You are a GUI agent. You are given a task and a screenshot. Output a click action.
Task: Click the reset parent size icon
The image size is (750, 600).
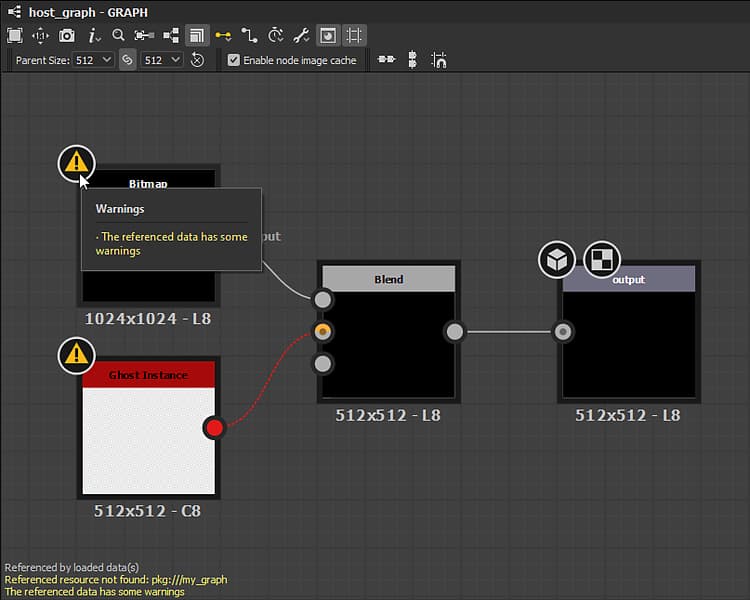pyautogui.click(x=197, y=60)
